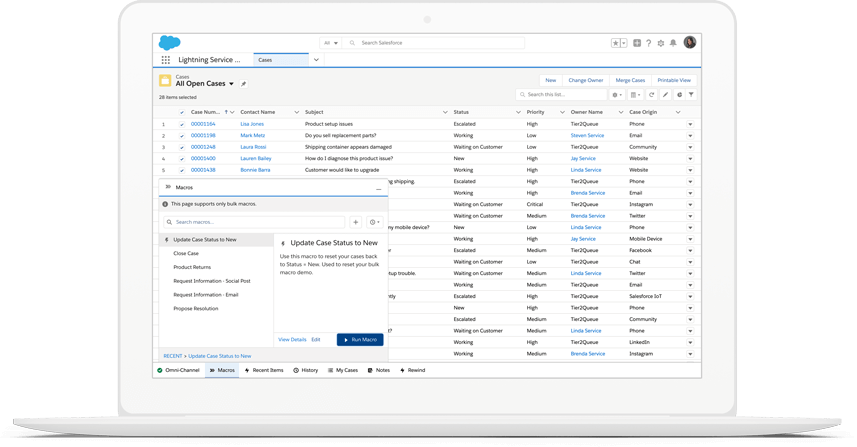This screenshot has height=447, width=857.
Task: Click the Global Actions plus icon
Action: [x=637, y=43]
